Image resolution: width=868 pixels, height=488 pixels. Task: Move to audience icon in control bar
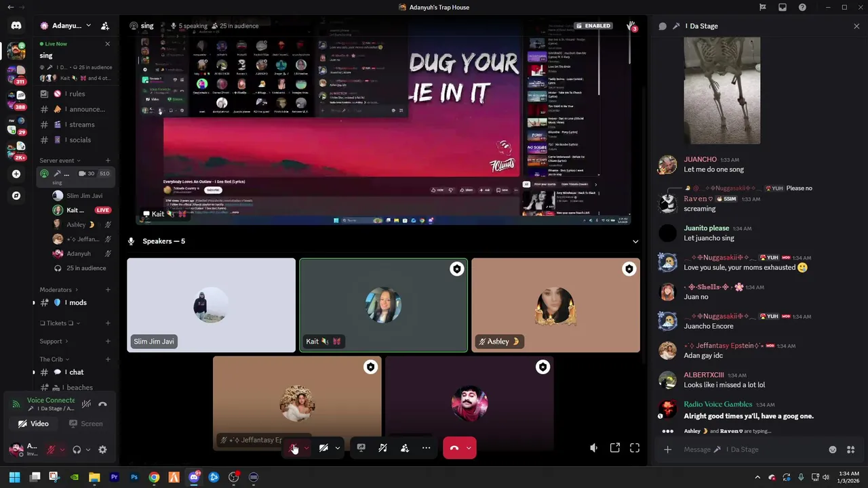pos(405,448)
